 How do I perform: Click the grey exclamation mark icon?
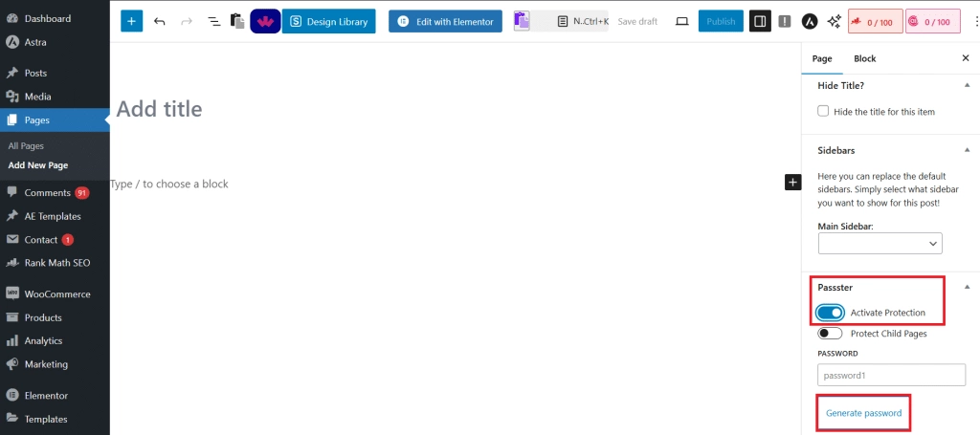tap(785, 21)
